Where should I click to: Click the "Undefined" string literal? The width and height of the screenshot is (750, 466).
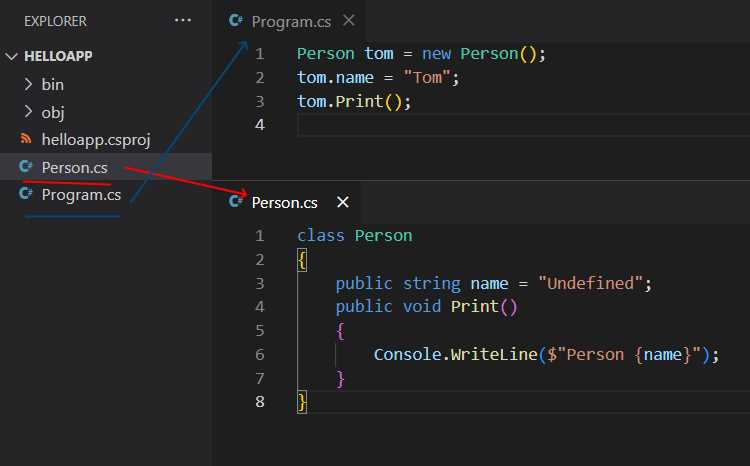coord(590,283)
